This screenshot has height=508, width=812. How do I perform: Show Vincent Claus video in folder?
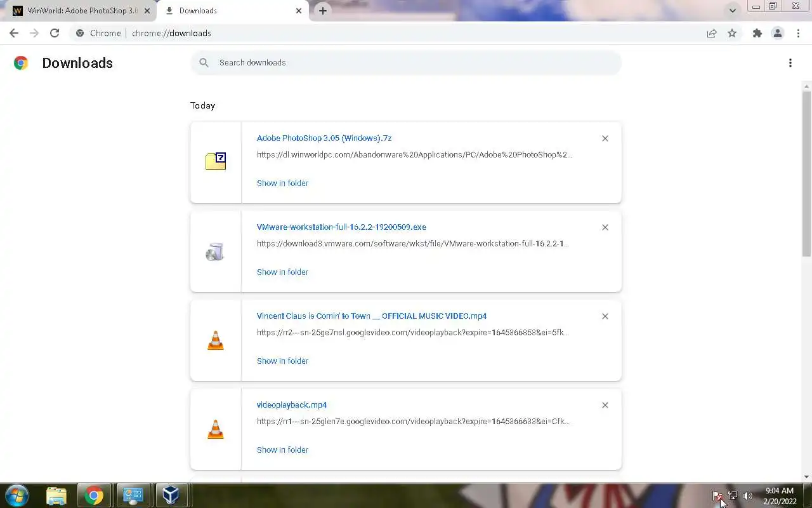(x=282, y=361)
